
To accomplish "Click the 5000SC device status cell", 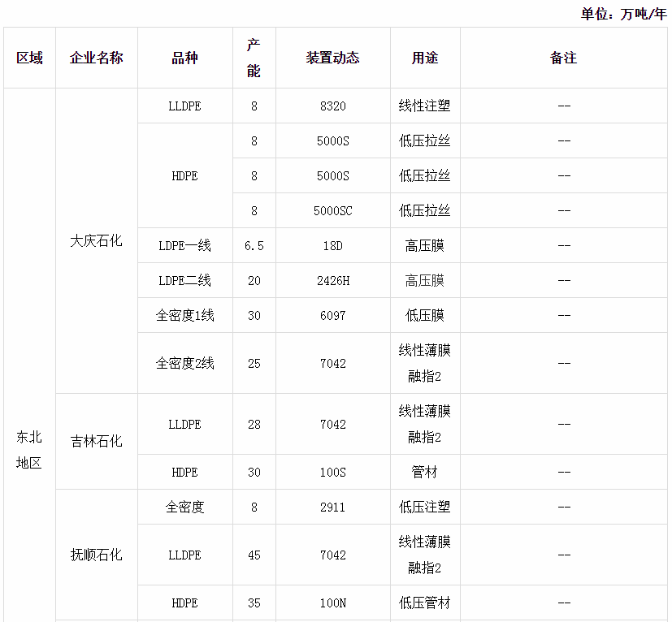I will [332, 211].
